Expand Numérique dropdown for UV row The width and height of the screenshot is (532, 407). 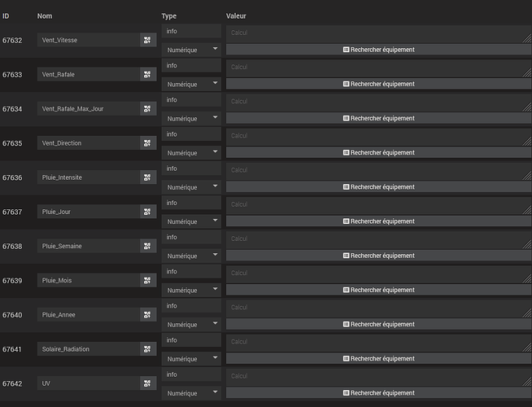191,393
